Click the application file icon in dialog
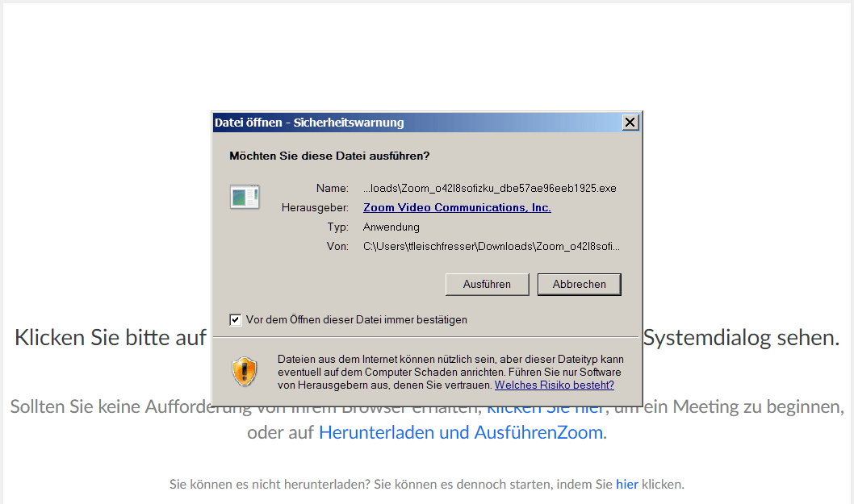This screenshot has height=504, width=854. pos(245,197)
